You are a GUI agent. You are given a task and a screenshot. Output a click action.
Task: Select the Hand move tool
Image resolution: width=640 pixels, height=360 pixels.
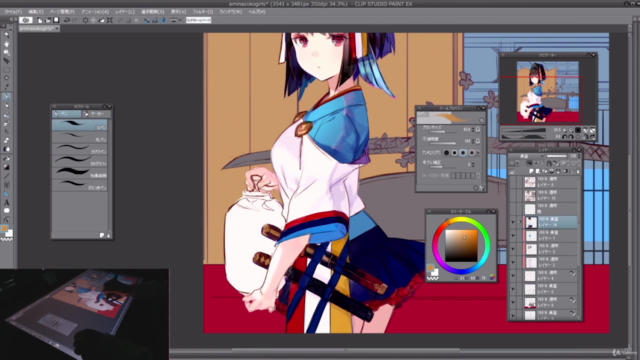(6, 44)
